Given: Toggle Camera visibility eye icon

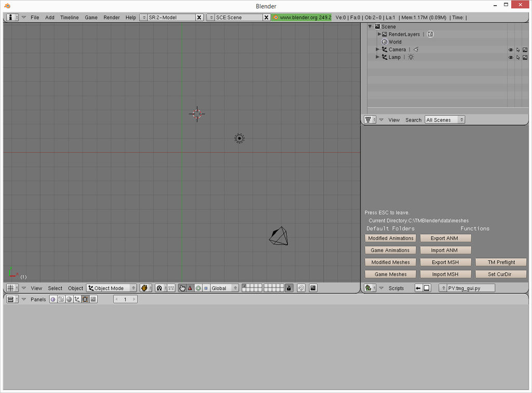Looking at the screenshot, I should (x=511, y=50).
